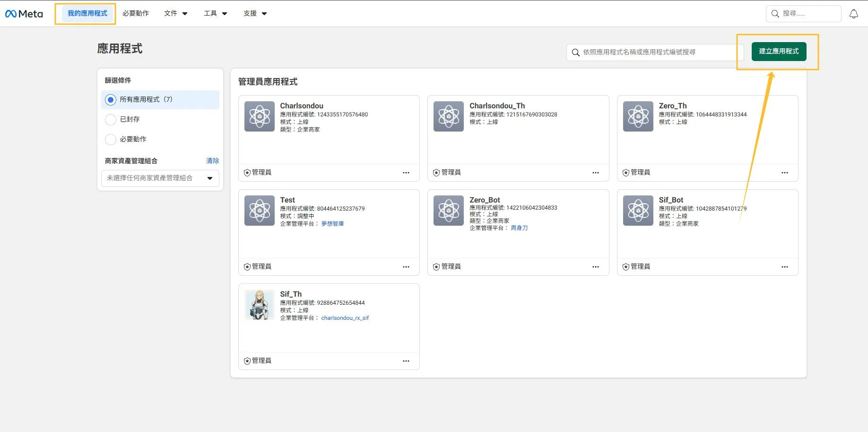Screen dimensions: 868x432
Task: Open the overflow menu on the Zero_Th card
Action: click(785, 173)
